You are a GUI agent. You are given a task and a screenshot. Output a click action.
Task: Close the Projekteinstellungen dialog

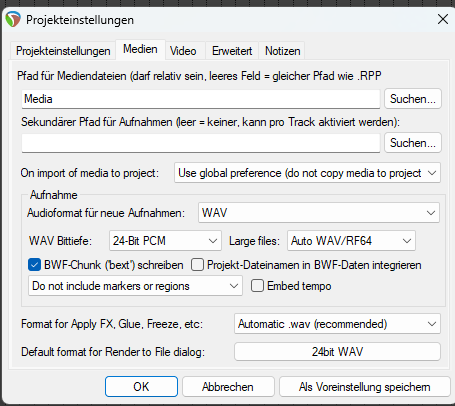pyautogui.click(x=443, y=19)
